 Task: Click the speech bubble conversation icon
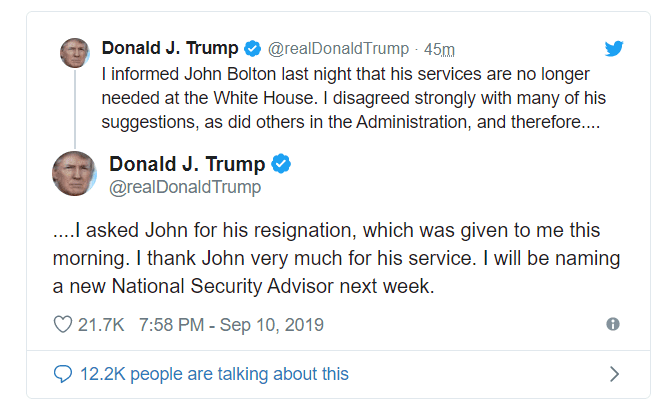click(62, 374)
